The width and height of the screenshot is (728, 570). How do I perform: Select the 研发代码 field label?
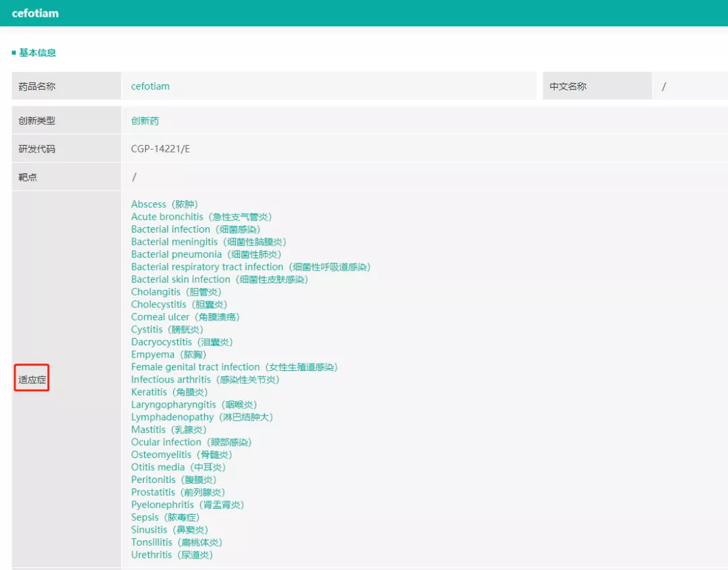[x=36, y=149]
